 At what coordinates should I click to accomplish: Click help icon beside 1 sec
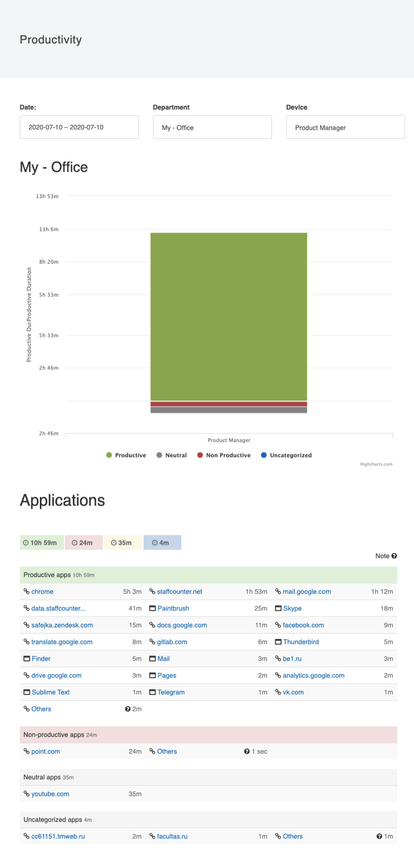click(x=246, y=752)
